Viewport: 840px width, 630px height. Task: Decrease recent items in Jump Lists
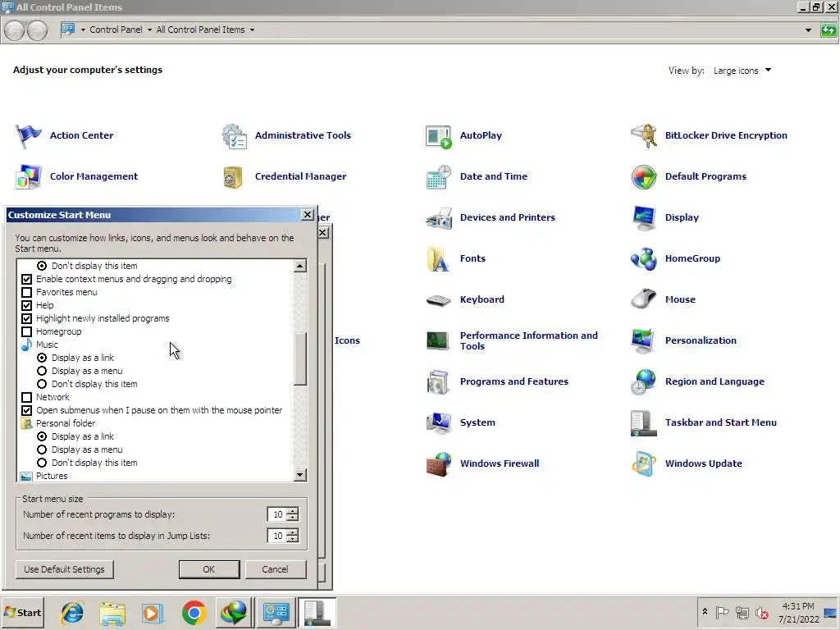pyautogui.click(x=293, y=539)
